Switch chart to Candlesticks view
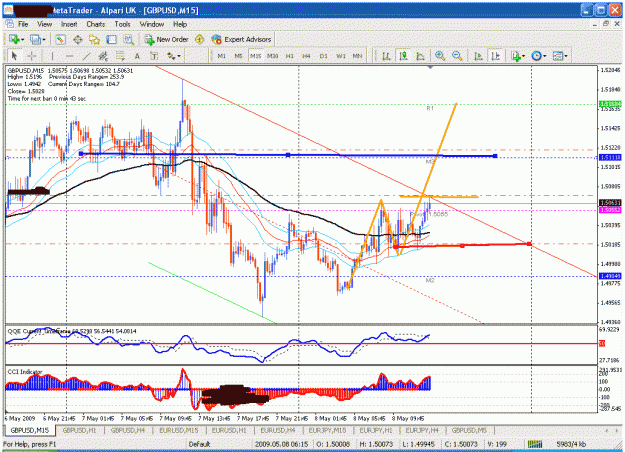 (403, 56)
